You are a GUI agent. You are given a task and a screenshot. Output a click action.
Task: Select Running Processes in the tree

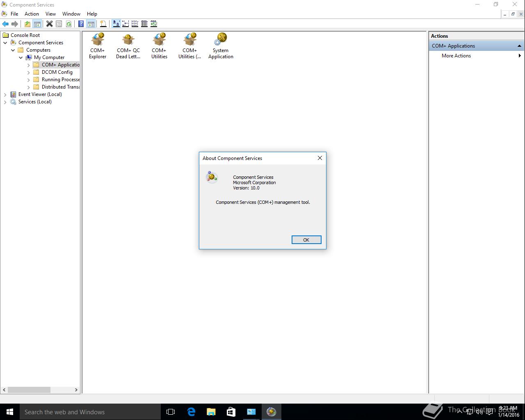pyautogui.click(x=60, y=80)
